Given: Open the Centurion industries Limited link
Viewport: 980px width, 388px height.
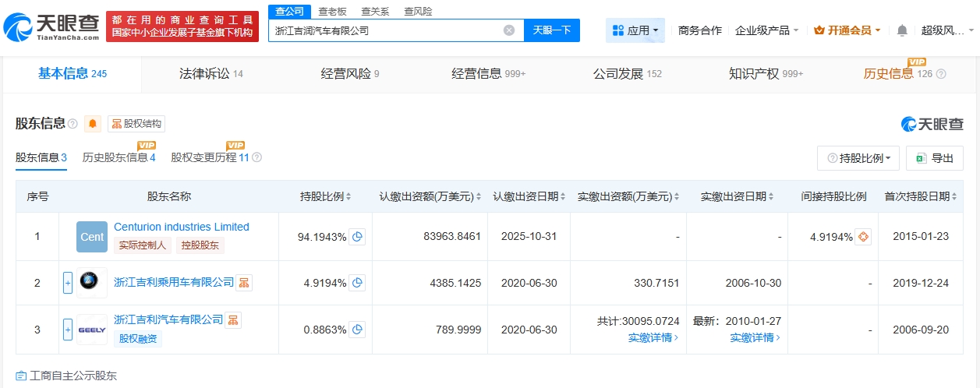Looking at the screenshot, I should 182,227.
